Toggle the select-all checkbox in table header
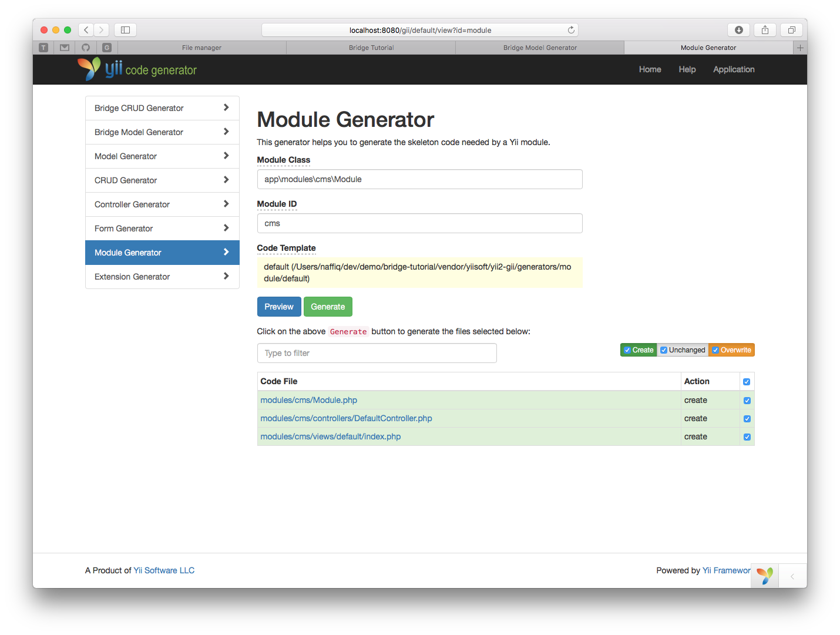 point(747,382)
